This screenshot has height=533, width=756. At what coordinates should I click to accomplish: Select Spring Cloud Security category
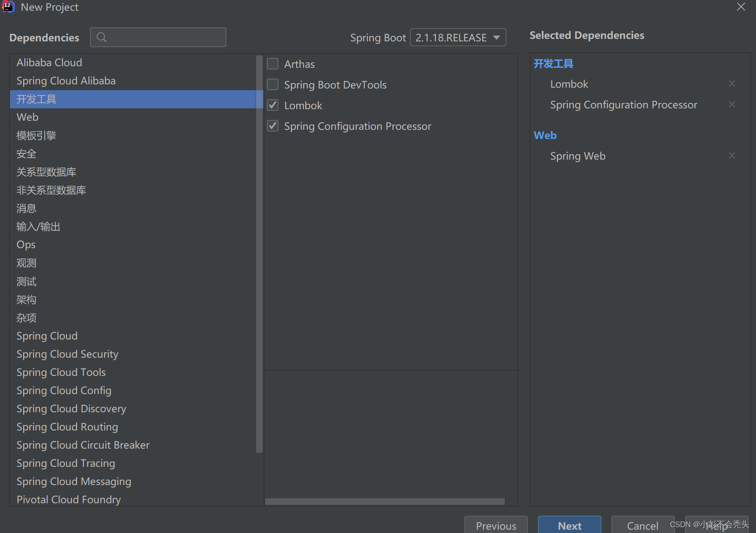point(133,354)
